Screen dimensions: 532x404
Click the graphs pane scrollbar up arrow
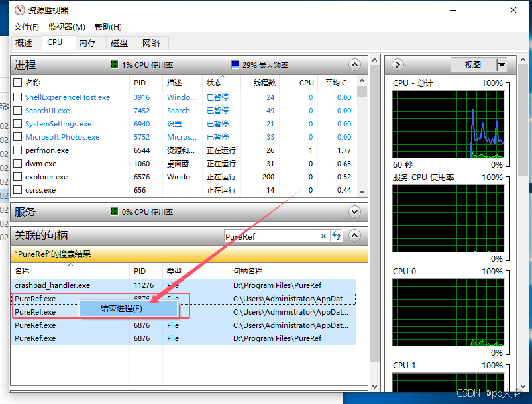(523, 60)
